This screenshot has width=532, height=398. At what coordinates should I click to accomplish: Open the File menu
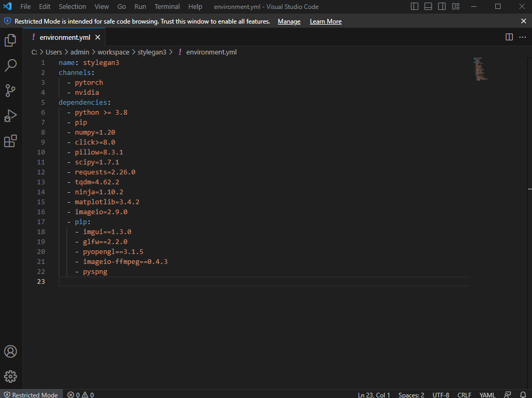[x=26, y=6]
